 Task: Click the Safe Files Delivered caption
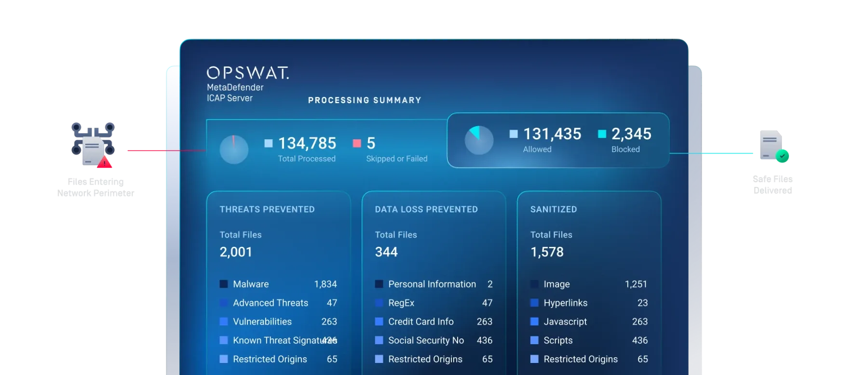(x=773, y=185)
